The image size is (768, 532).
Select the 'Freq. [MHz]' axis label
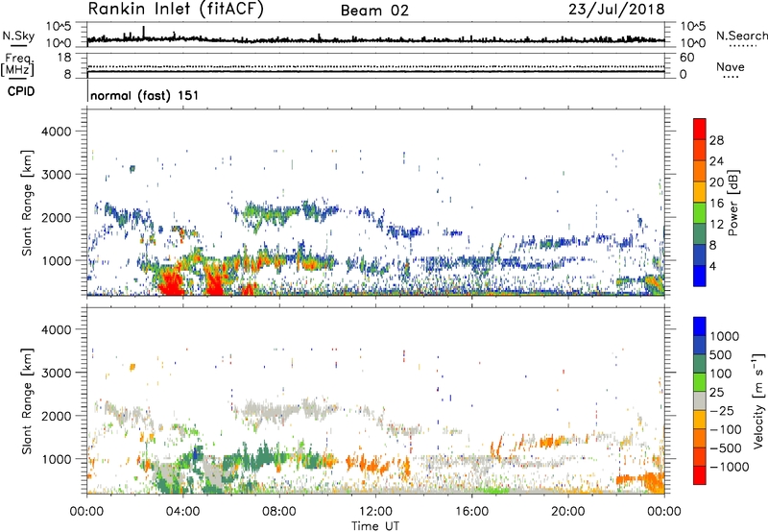pyautogui.click(x=18, y=64)
